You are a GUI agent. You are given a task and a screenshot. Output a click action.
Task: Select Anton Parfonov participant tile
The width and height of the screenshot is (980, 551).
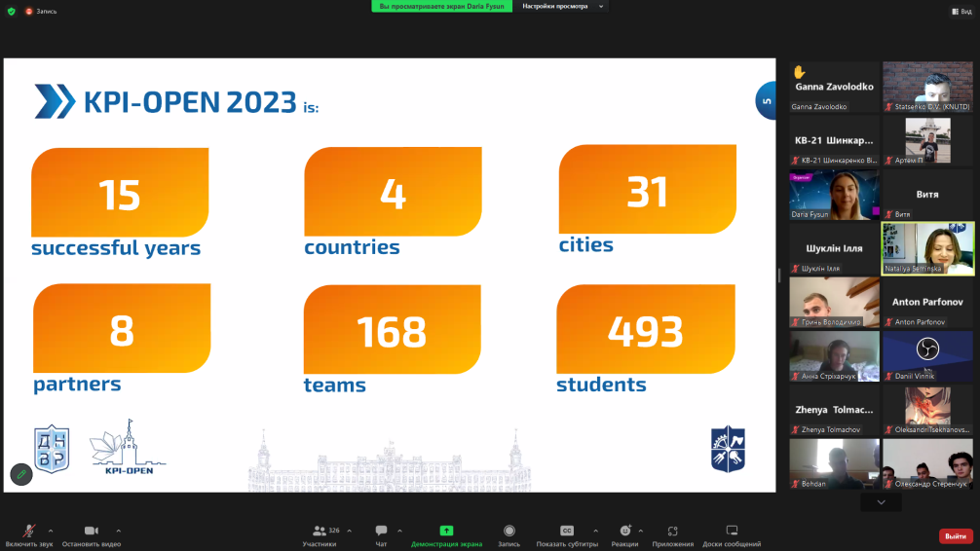point(927,303)
